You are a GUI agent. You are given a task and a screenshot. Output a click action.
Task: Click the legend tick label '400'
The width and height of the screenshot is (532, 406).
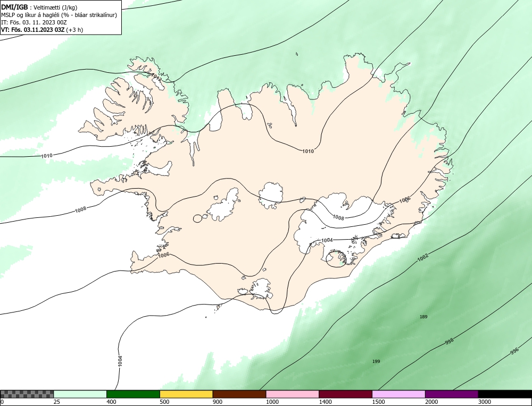111,402
